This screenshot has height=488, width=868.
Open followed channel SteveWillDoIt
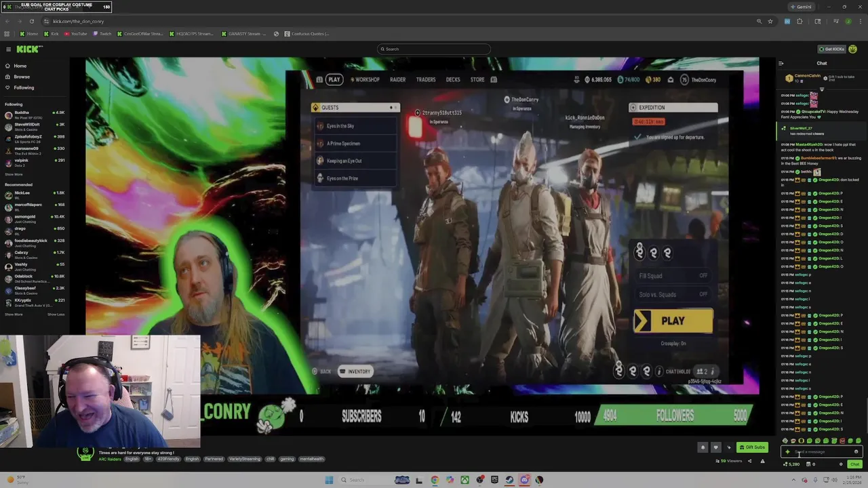(x=34, y=126)
